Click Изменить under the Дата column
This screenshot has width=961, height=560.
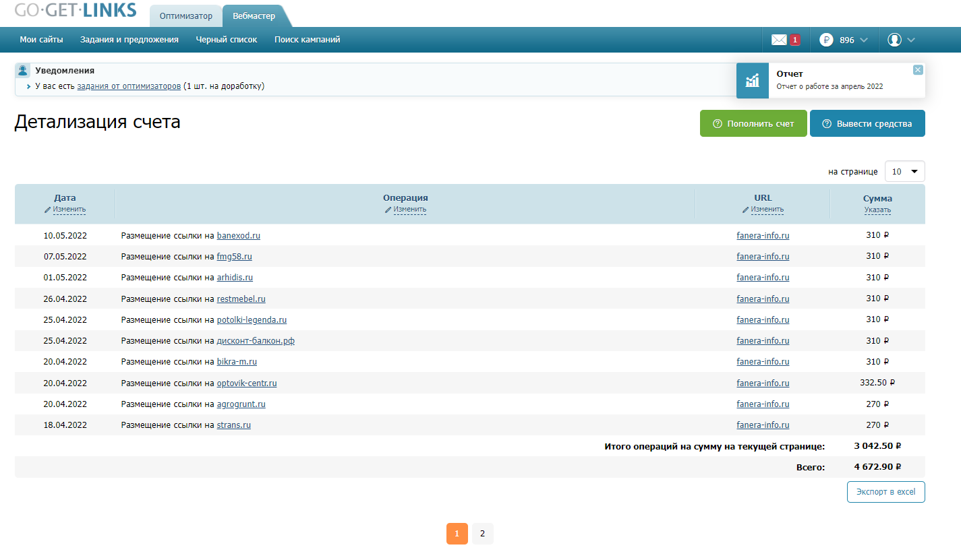point(69,210)
